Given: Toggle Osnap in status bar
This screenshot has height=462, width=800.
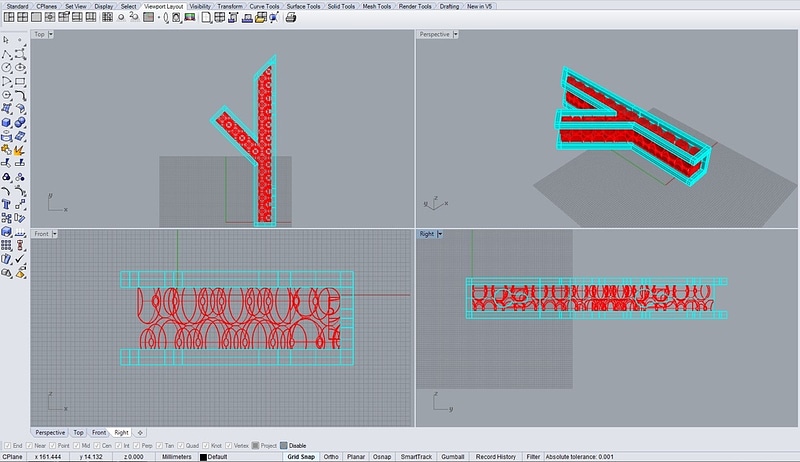Looking at the screenshot, I should (x=382, y=457).
